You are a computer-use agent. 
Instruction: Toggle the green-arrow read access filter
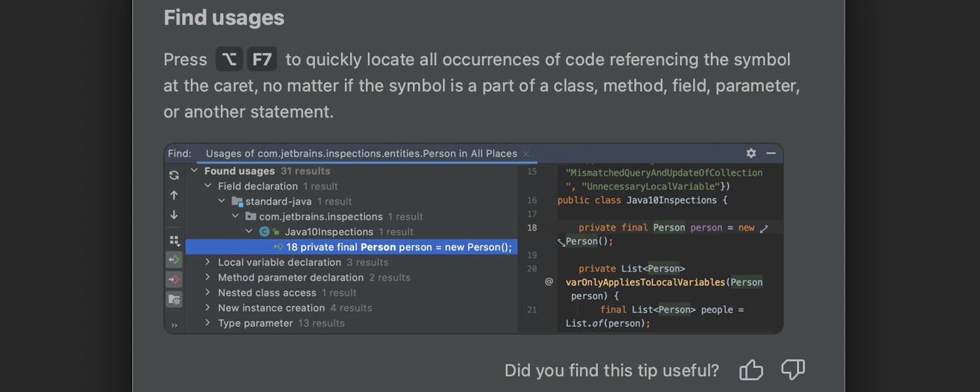174,260
